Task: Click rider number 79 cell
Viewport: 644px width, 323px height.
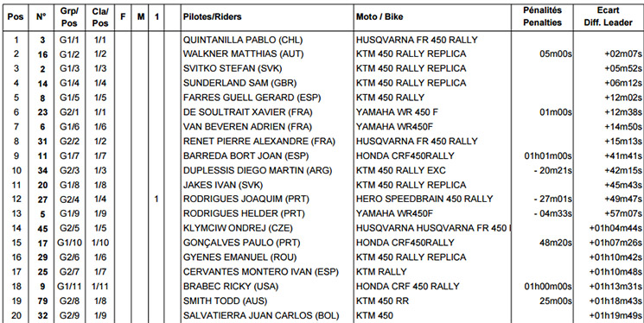Action: pyautogui.click(x=42, y=301)
